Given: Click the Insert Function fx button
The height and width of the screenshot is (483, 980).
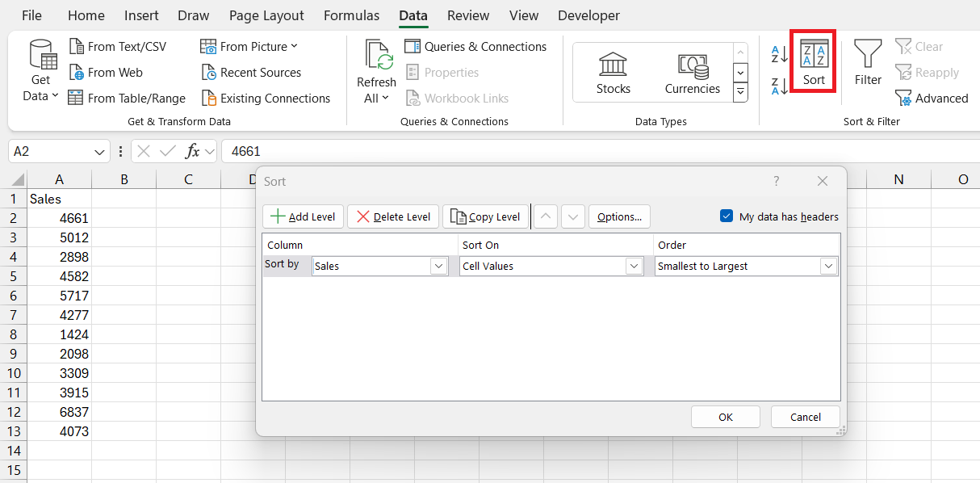Looking at the screenshot, I should (192, 152).
